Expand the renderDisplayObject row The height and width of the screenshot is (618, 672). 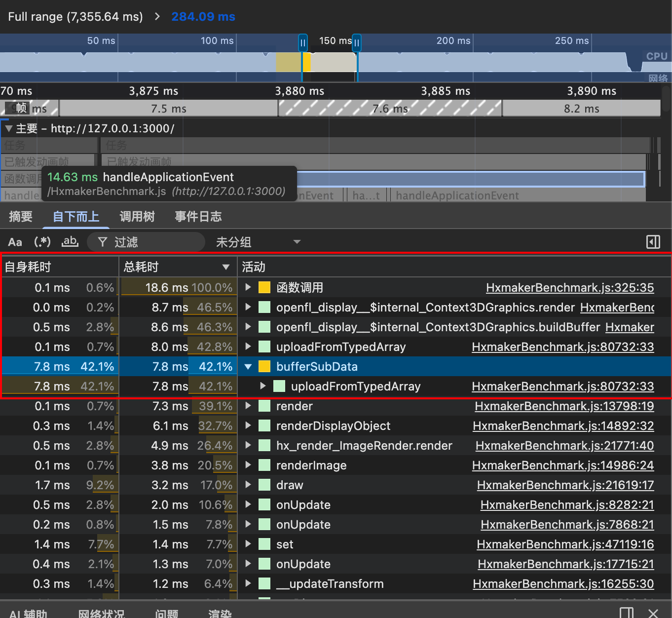(248, 426)
